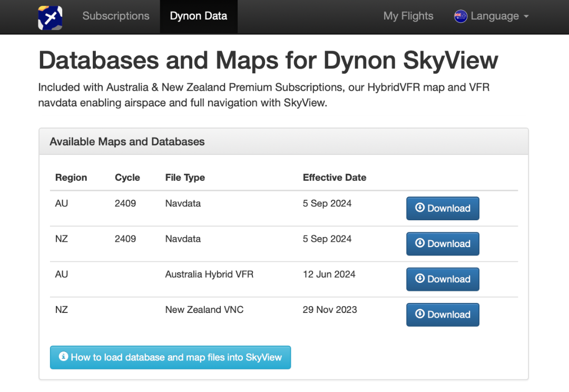
Task: Click the download icon on AU Navdata row
Action: click(x=420, y=208)
